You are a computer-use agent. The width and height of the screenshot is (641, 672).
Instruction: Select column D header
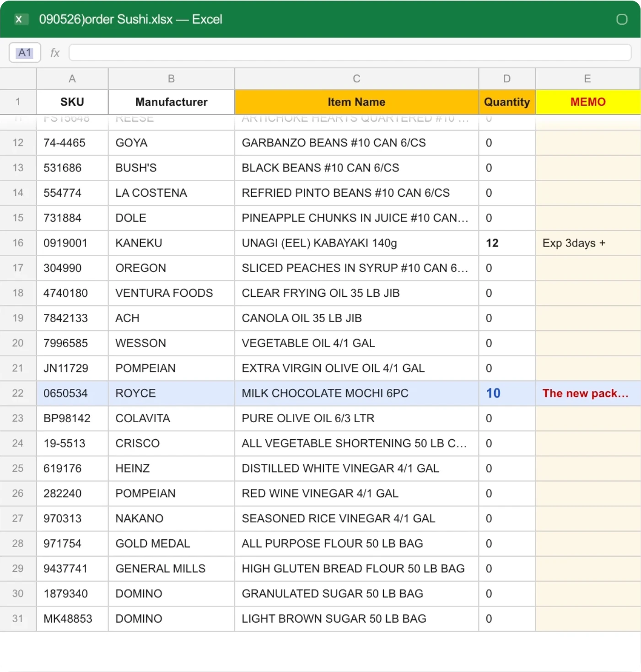click(x=507, y=79)
